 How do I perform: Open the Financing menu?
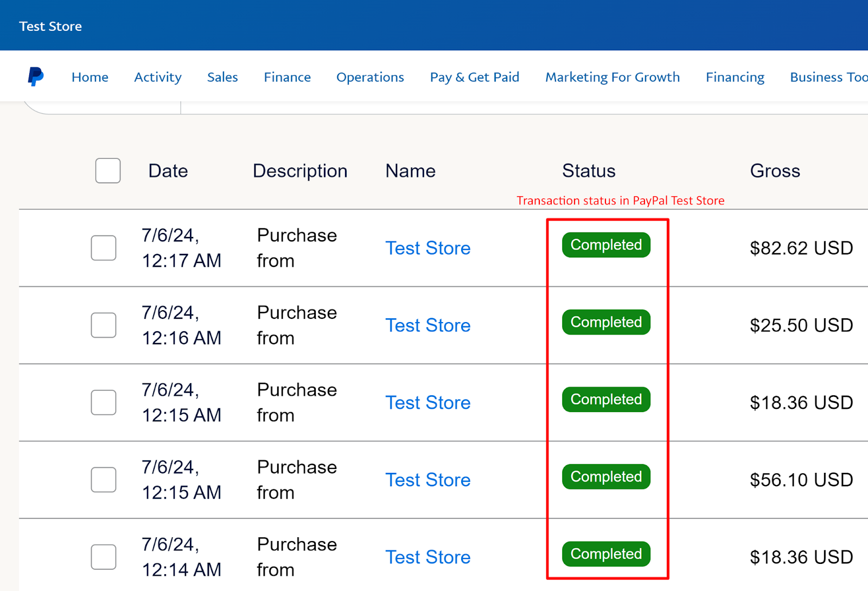735,77
